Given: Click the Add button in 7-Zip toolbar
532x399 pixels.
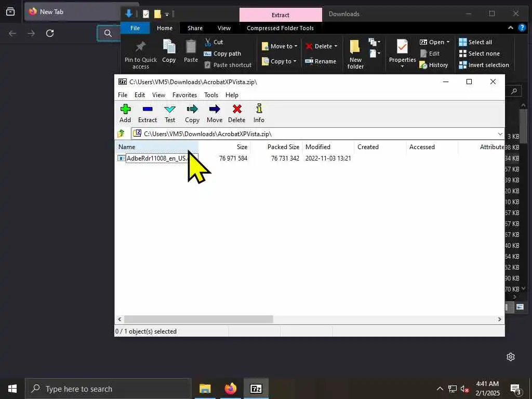Looking at the screenshot, I should (x=125, y=113).
